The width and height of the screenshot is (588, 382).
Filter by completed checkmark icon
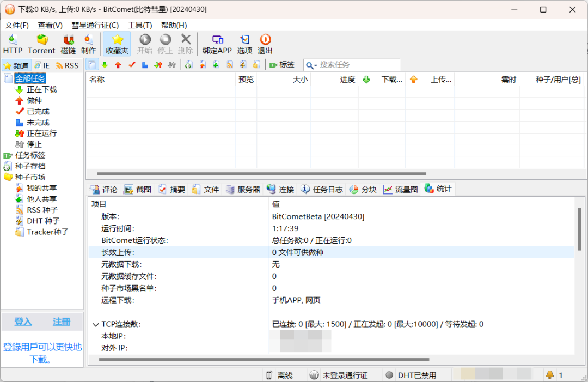(x=132, y=65)
